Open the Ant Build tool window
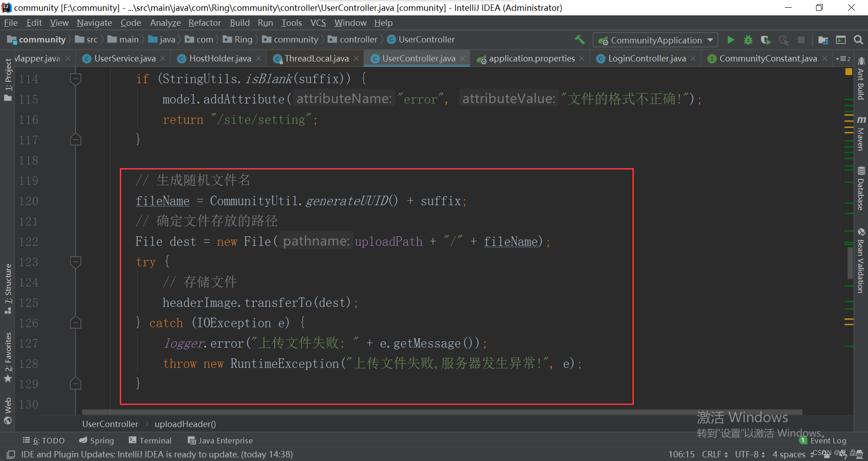 pos(861,79)
